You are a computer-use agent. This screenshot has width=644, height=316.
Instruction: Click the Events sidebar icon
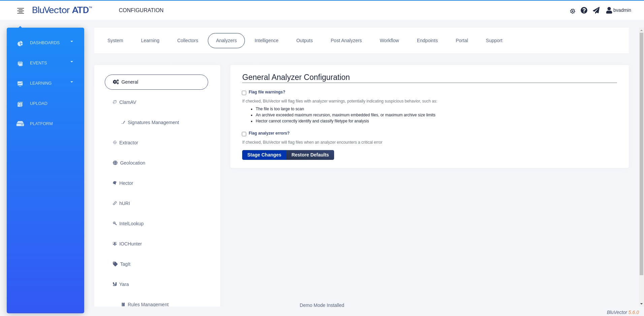(x=20, y=63)
